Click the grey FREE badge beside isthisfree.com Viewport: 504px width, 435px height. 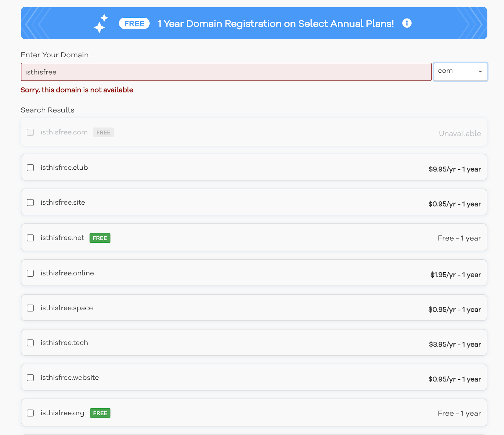pos(103,133)
